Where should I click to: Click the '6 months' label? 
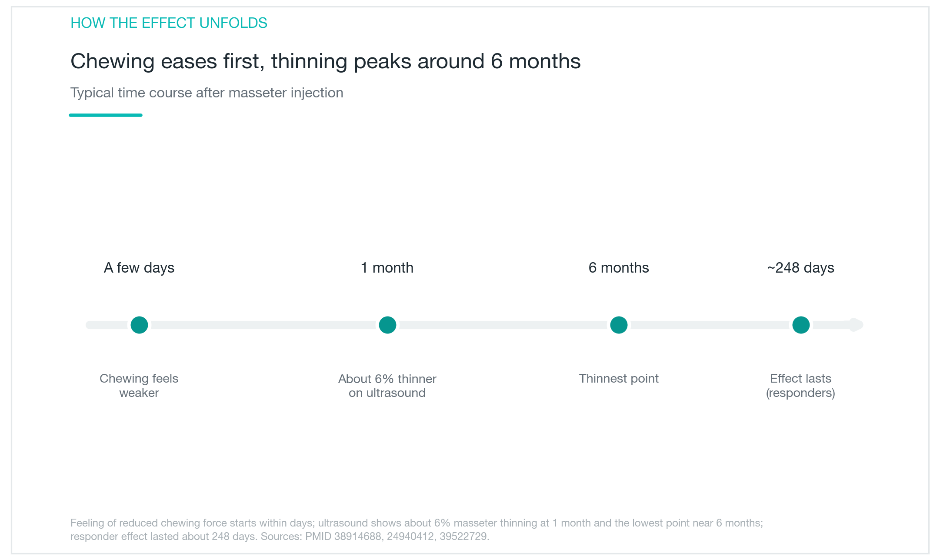tap(619, 268)
